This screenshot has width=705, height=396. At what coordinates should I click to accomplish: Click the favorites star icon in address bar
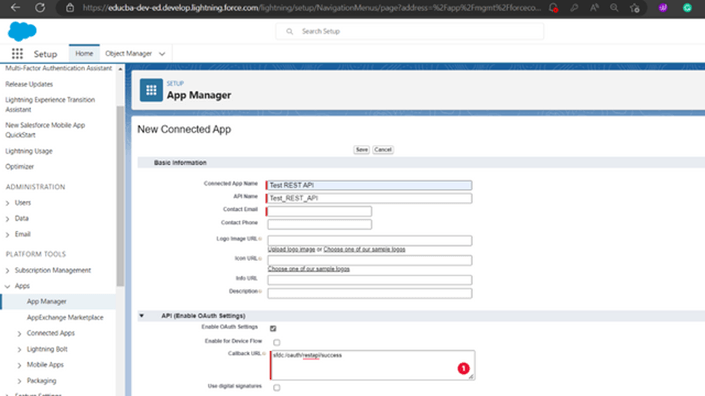point(634,8)
